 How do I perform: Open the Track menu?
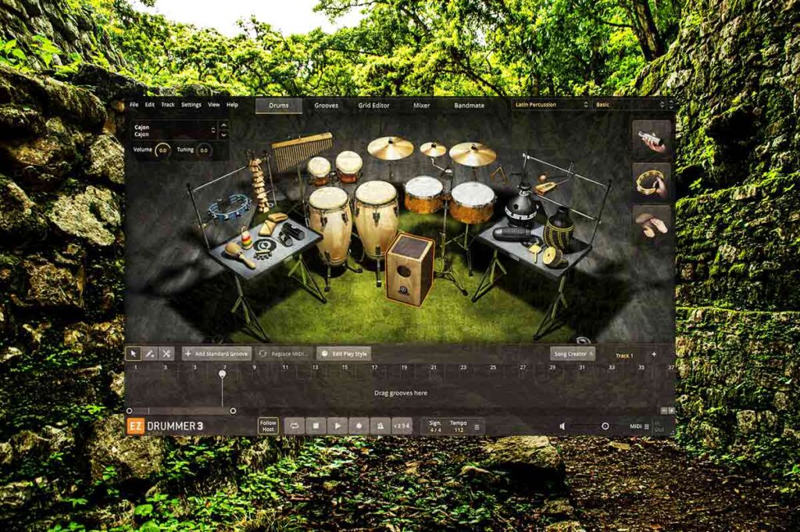click(x=168, y=105)
